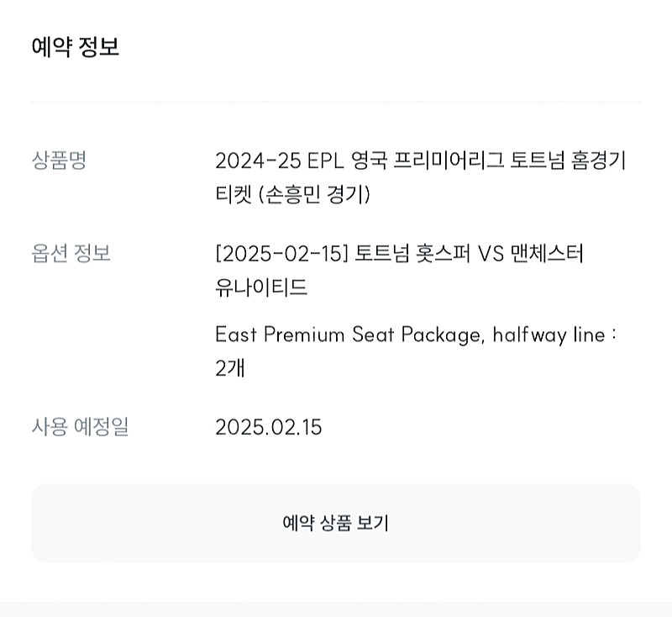This screenshot has height=617, width=672.
Task: Click the VS text between the team names
Action: tap(491, 253)
